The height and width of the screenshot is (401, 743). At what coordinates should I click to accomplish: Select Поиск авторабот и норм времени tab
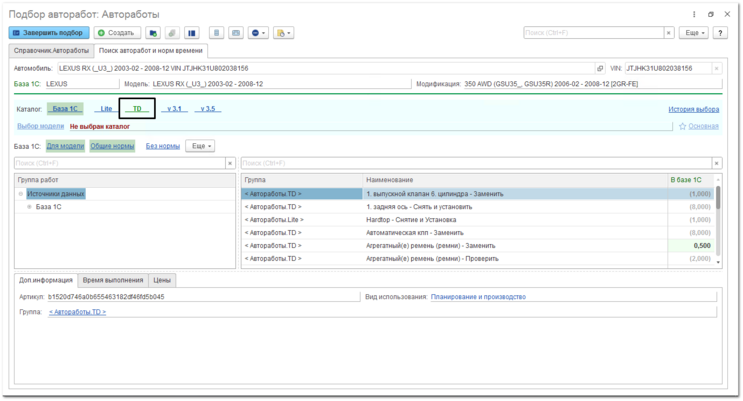pos(151,50)
